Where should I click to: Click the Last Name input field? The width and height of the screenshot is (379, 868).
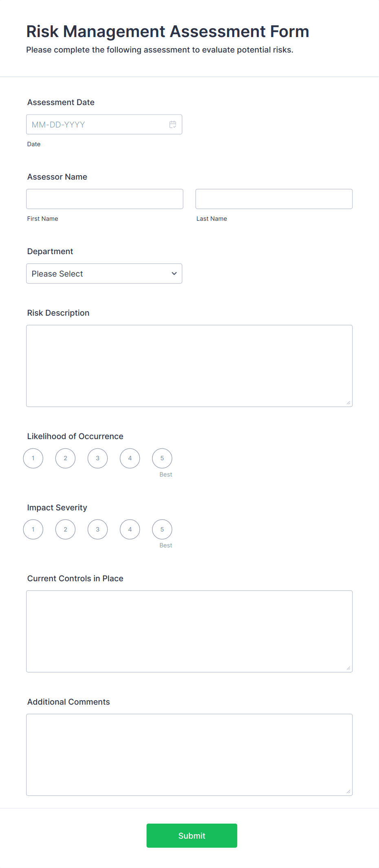pyautogui.click(x=273, y=199)
